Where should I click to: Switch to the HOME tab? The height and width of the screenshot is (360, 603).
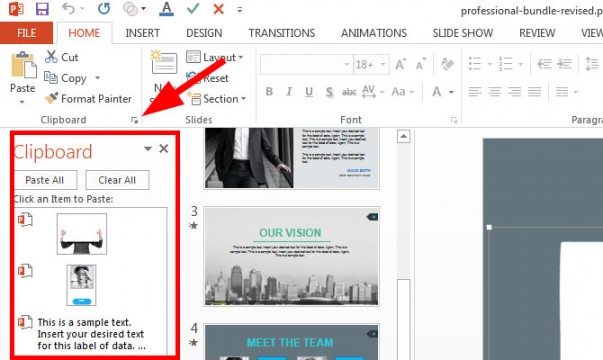pos(84,33)
